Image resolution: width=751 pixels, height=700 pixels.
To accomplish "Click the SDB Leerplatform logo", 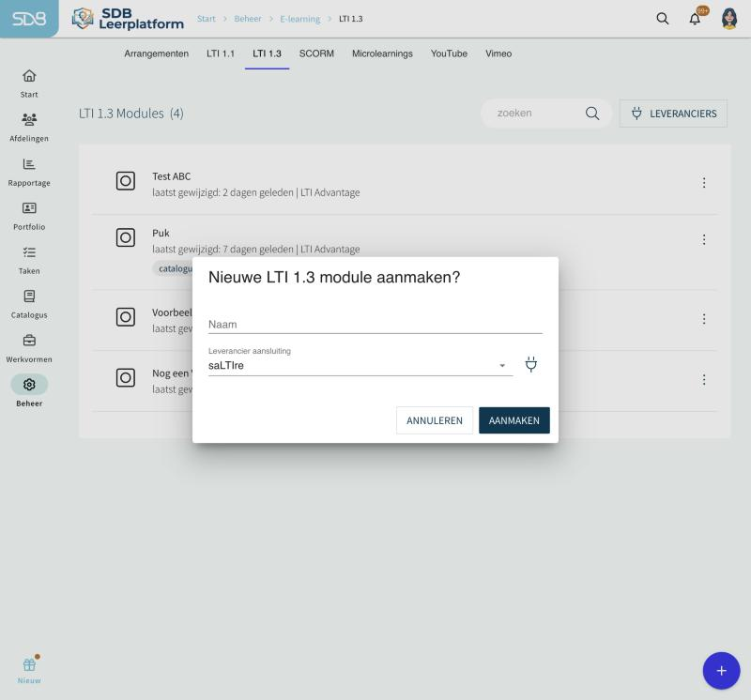I will [128, 19].
